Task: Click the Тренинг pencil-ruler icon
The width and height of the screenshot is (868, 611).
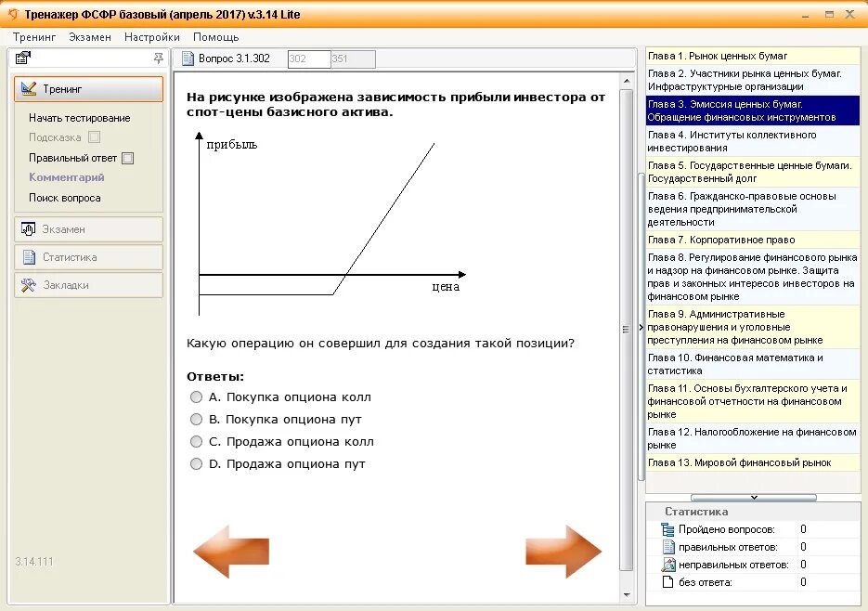Action: [28, 88]
